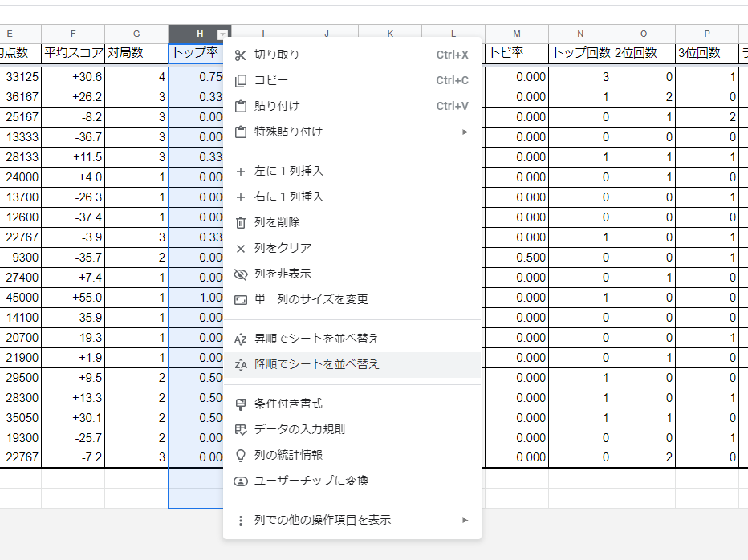The height and width of the screenshot is (560, 748).
Task: Click the トビ率 header cell
Action: [x=517, y=53]
